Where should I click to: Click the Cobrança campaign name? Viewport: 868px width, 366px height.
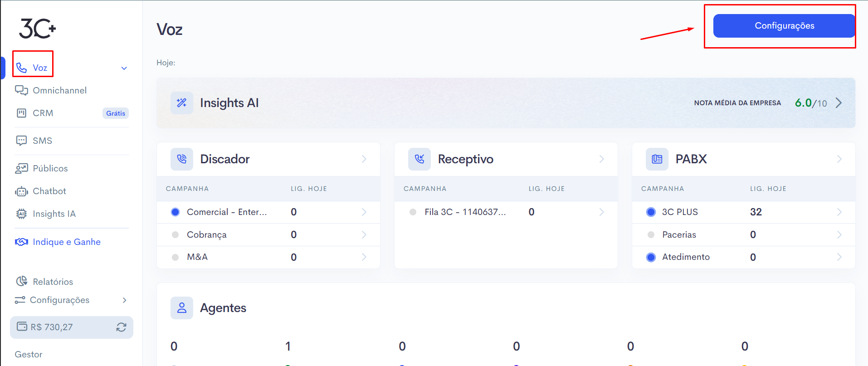(x=207, y=235)
